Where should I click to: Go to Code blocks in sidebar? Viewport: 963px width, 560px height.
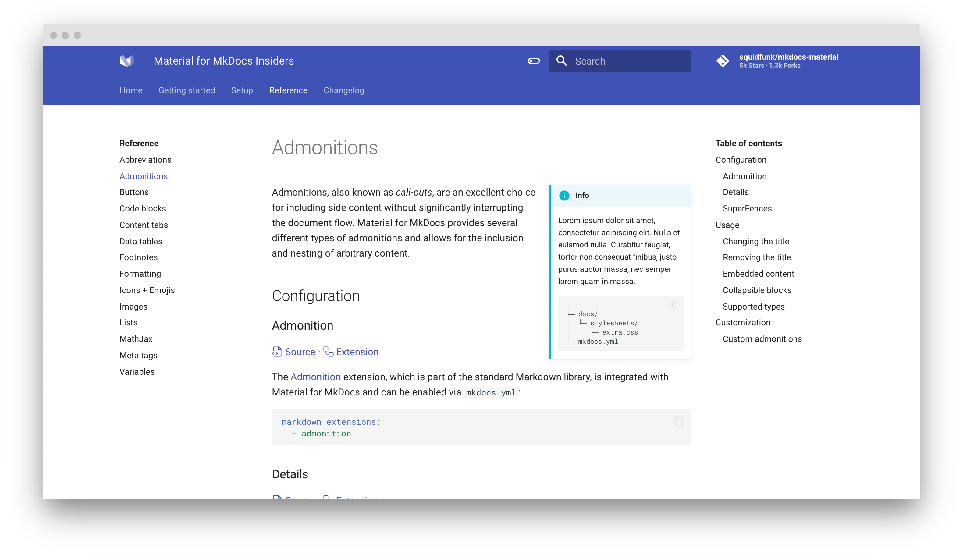(x=143, y=209)
